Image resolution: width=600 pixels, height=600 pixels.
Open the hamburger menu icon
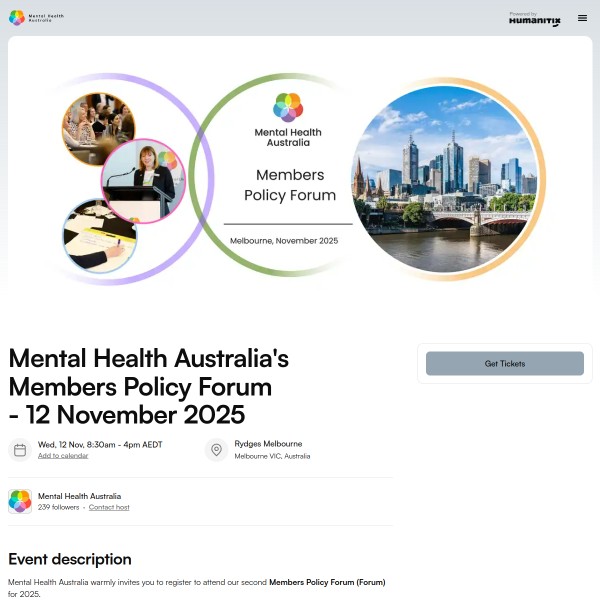click(582, 18)
